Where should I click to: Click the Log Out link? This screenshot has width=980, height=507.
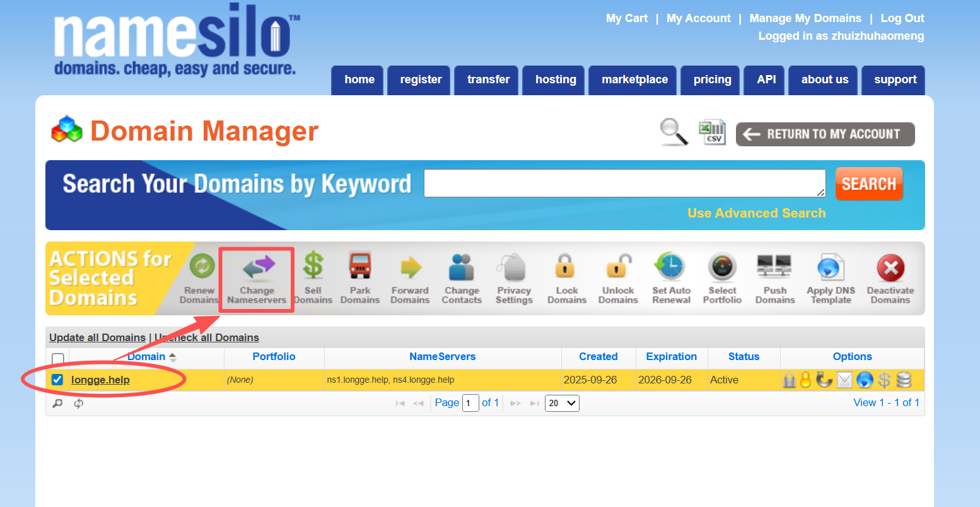[x=902, y=18]
